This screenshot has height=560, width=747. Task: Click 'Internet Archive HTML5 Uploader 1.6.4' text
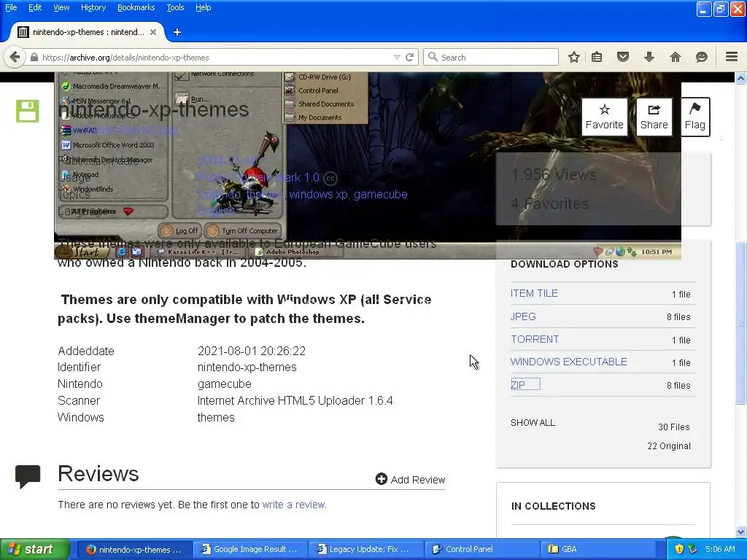click(x=295, y=400)
